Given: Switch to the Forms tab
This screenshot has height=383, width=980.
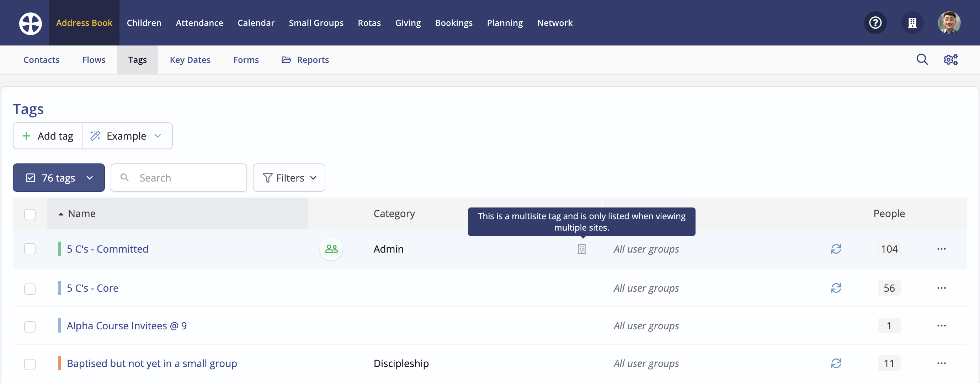Looking at the screenshot, I should (246, 60).
